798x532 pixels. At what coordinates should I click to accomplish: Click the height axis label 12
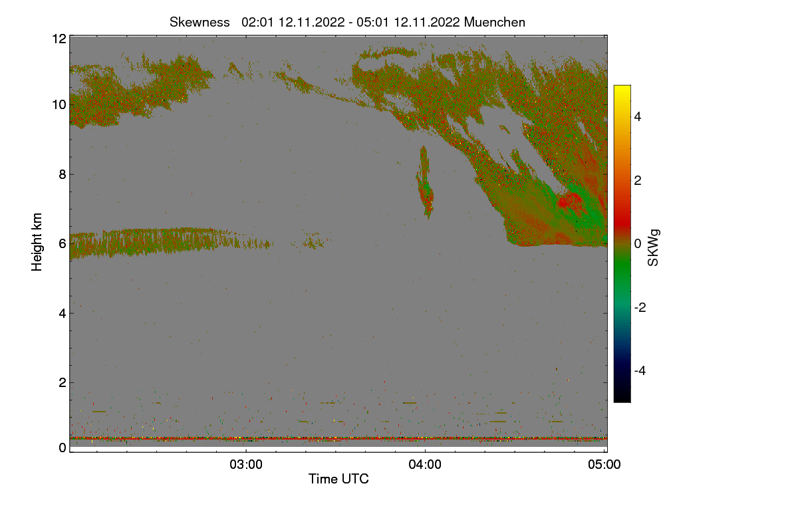[59, 39]
